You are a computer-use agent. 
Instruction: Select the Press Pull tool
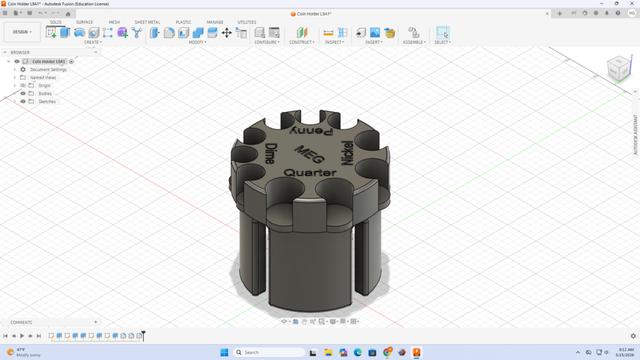155,32
